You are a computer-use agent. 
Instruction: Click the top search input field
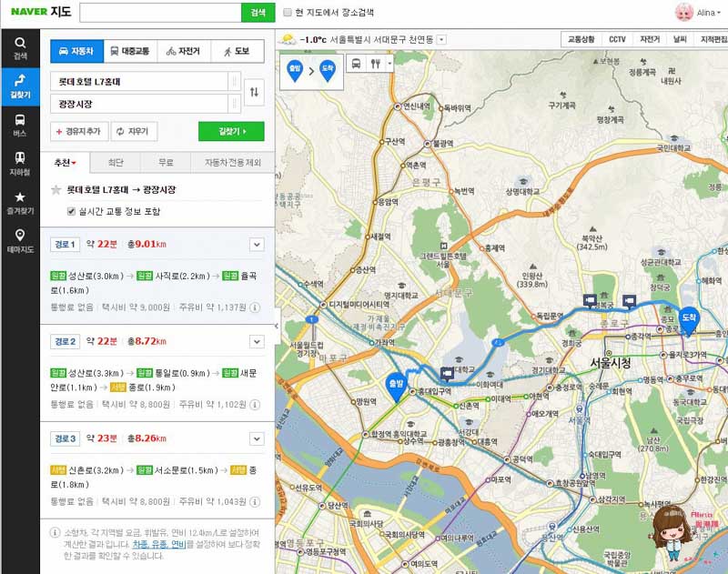click(161, 13)
